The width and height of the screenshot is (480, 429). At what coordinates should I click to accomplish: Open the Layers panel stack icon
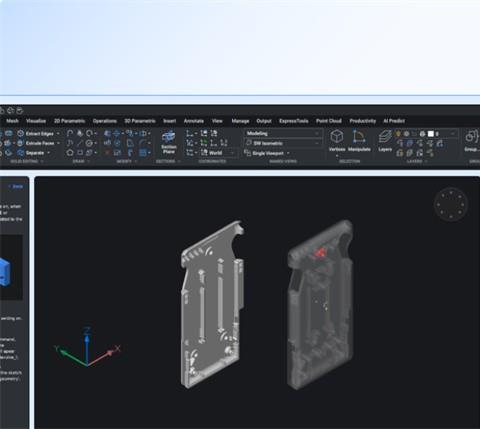[385, 137]
